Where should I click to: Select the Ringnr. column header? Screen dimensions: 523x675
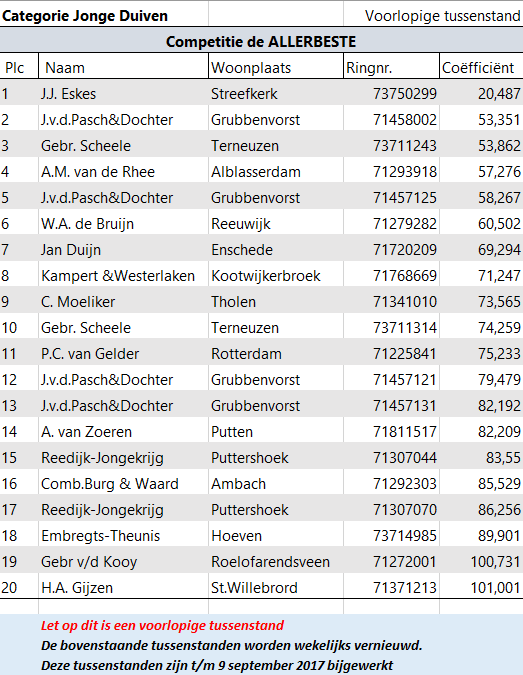[x=391, y=68]
